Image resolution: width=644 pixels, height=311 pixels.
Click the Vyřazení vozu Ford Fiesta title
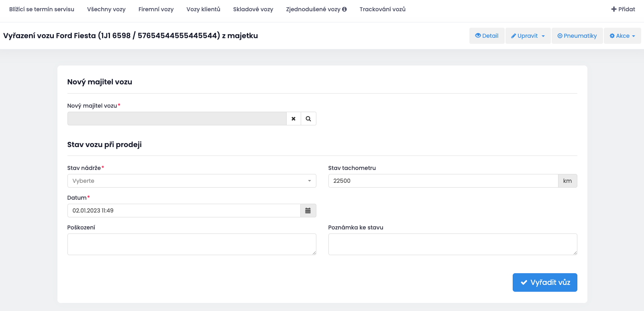130,36
